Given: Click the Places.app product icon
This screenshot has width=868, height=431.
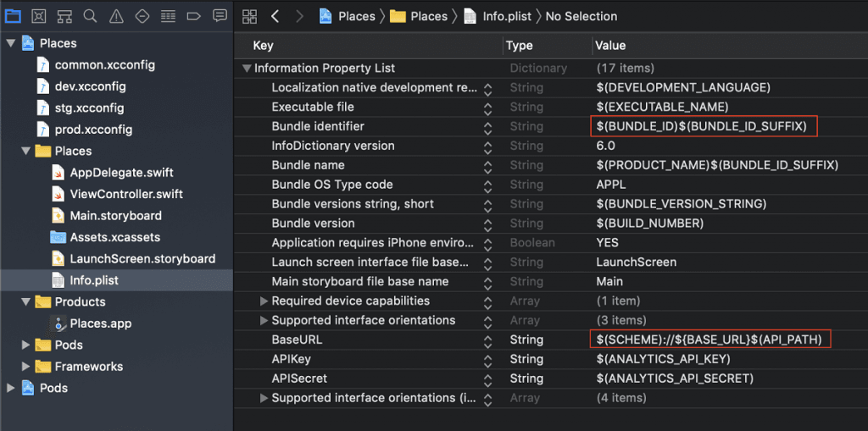Looking at the screenshot, I should [58, 323].
